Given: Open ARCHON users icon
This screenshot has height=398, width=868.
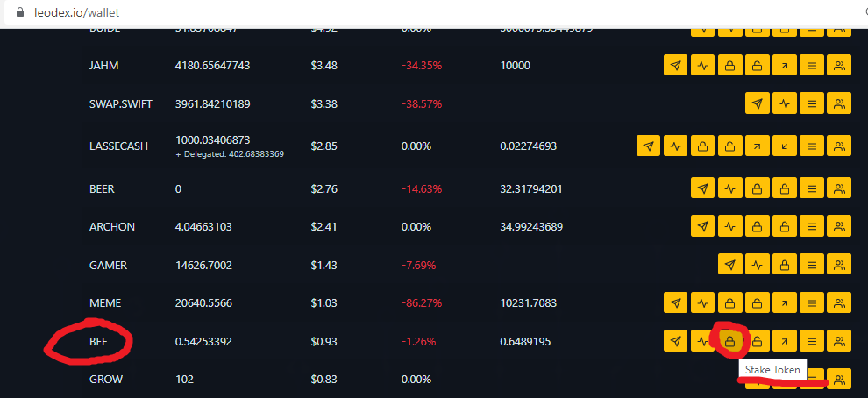Looking at the screenshot, I should coord(839,226).
